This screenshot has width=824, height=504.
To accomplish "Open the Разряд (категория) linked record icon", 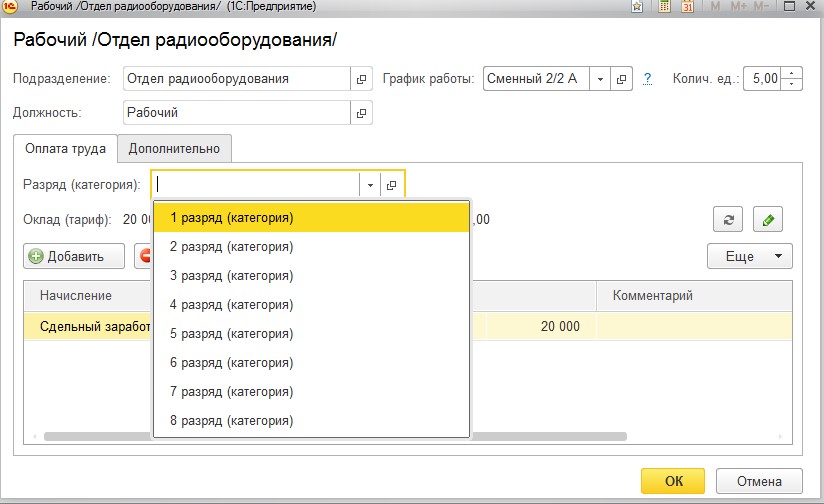I will (x=392, y=185).
